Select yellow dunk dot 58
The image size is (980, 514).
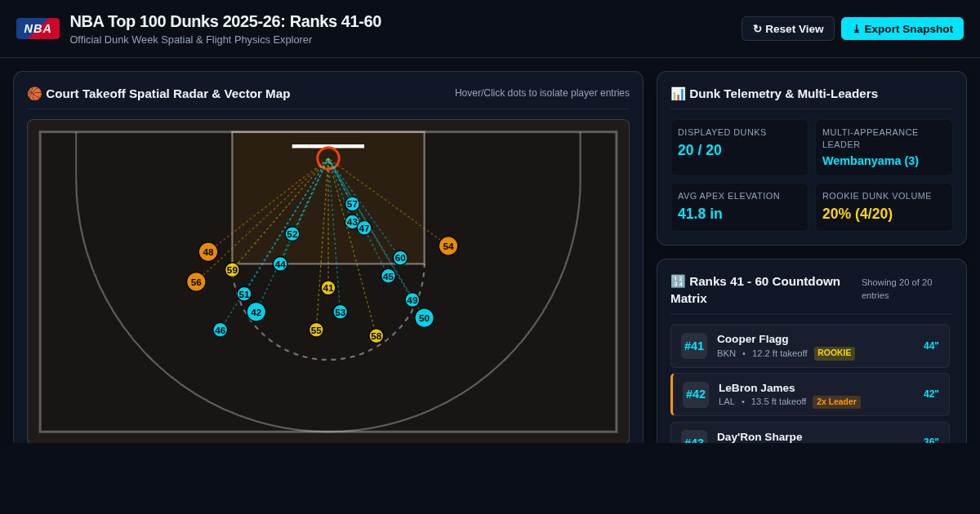(x=376, y=336)
